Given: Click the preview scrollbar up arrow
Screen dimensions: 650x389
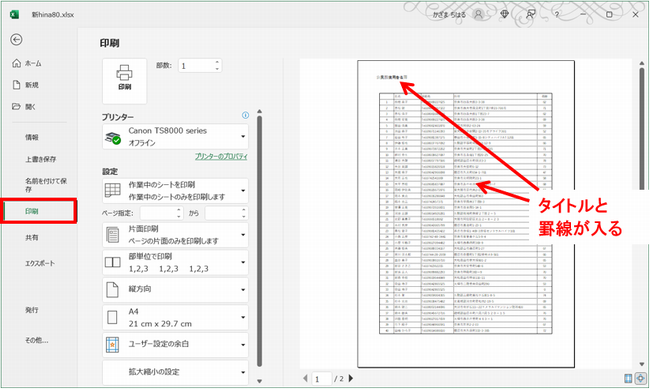Looking at the screenshot, I should click(x=642, y=63).
